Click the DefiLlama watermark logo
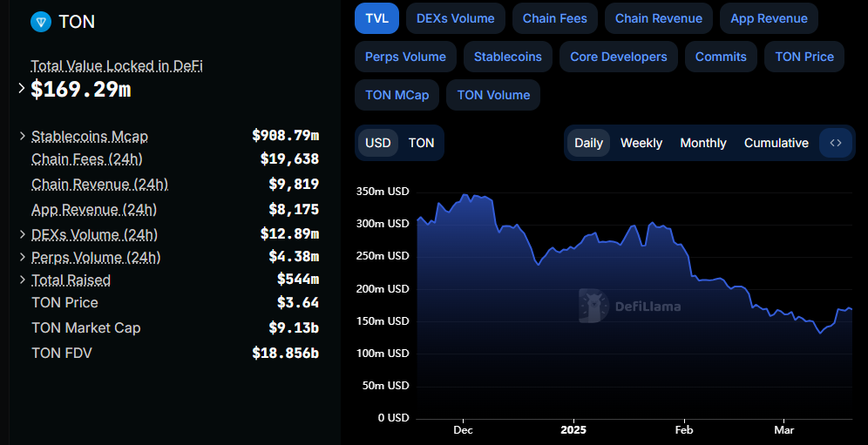The height and width of the screenshot is (445, 868). click(630, 306)
